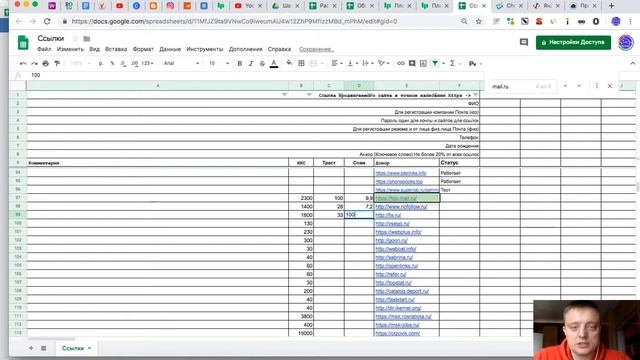Open the fill color bucket
The width and height of the screenshot is (640, 360).
(x=289, y=63)
